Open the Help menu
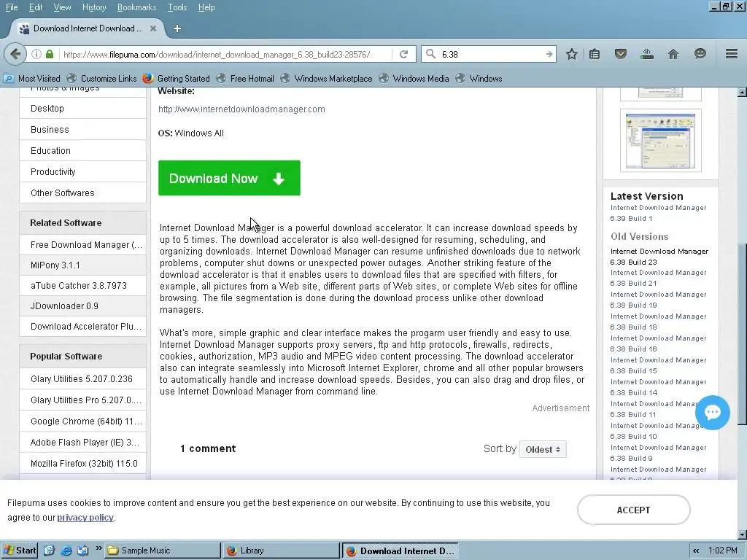Screen dimensions: 747x560 coord(206,7)
